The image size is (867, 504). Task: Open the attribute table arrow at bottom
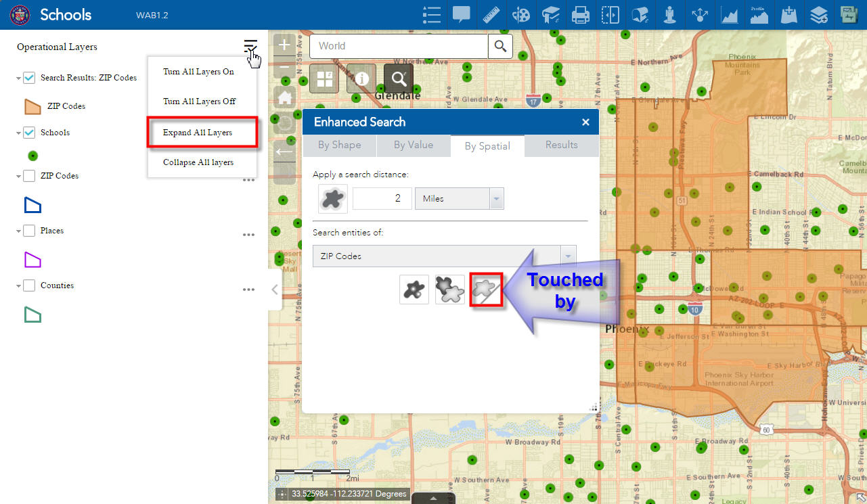pos(433,499)
